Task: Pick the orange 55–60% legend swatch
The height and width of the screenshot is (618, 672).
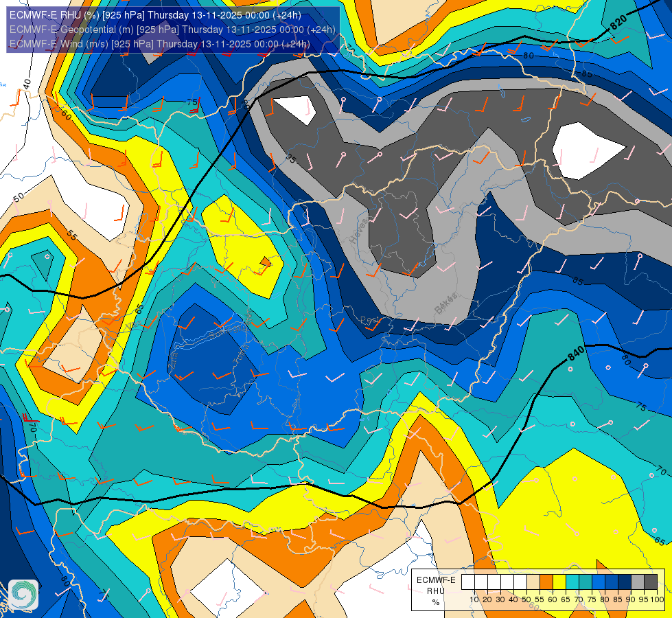Action: (546, 582)
